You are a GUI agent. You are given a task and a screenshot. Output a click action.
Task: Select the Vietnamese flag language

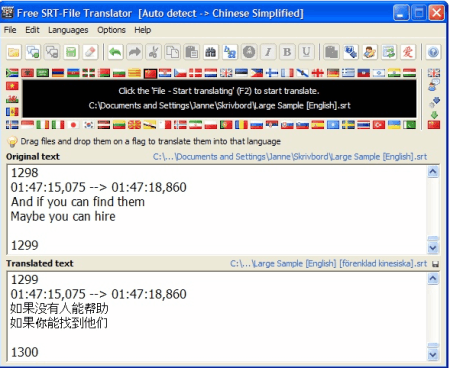tap(12, 86)
